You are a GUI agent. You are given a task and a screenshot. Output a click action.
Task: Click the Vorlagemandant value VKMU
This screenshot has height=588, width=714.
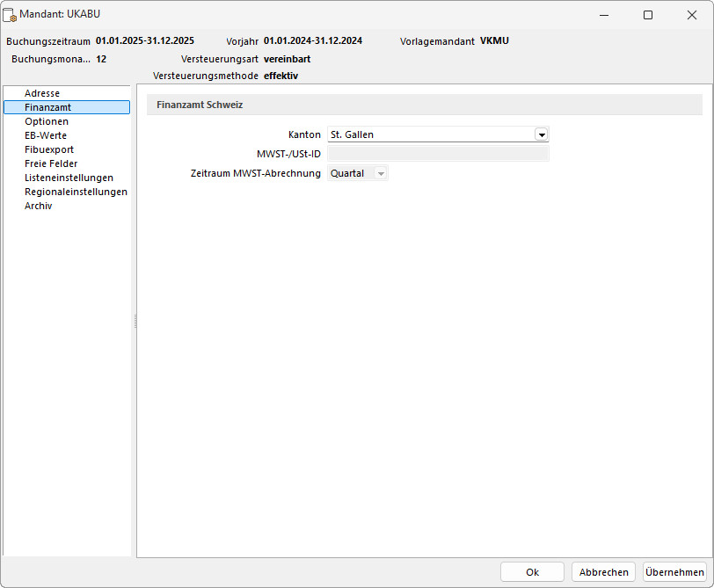coord(494,40)
